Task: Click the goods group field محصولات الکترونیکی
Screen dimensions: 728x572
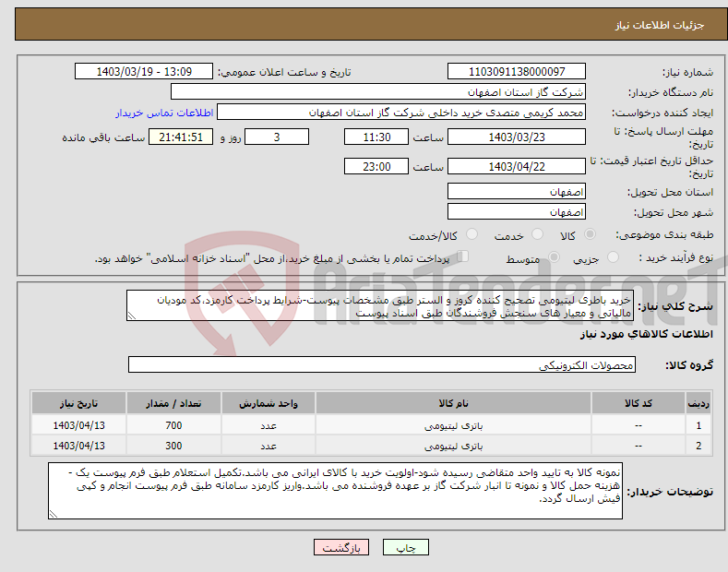Action: (x=382, y=365)
